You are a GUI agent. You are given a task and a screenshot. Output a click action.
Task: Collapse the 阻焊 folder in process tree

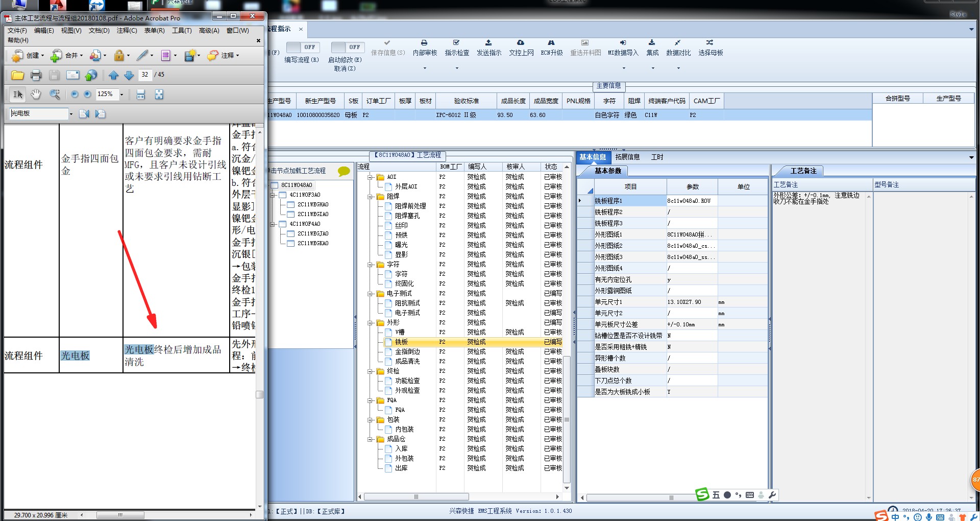point(370,197)
